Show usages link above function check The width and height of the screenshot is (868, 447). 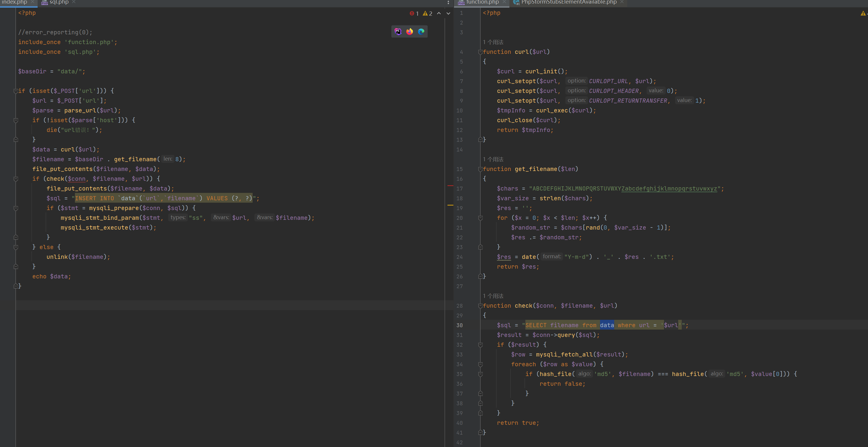tap(493, 296)
